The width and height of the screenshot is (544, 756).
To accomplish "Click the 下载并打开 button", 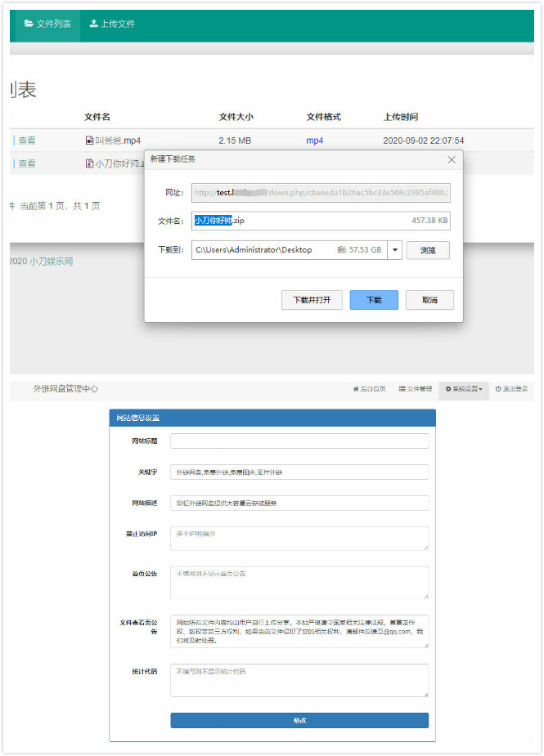I will tap(312, 300).
